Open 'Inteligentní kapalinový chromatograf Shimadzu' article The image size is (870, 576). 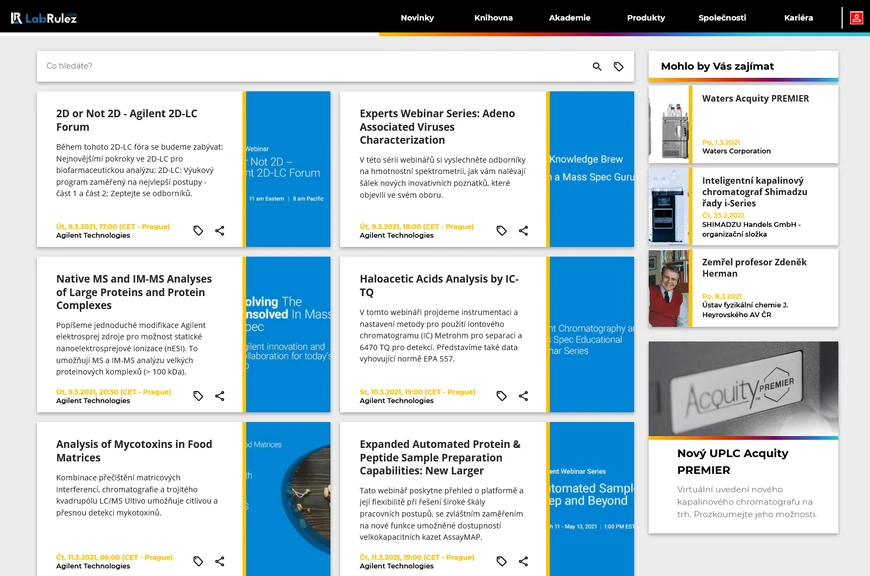point(755,192)
